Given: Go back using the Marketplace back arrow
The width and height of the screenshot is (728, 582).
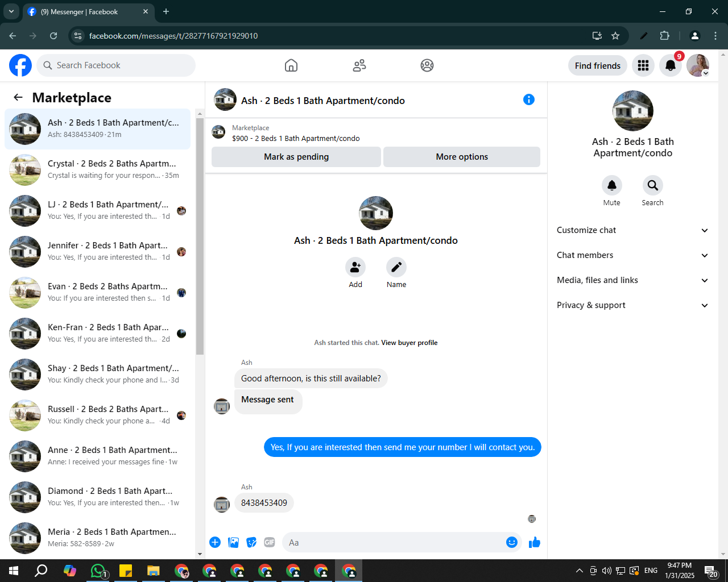Looking at the screenshot, I should (18, 97).
